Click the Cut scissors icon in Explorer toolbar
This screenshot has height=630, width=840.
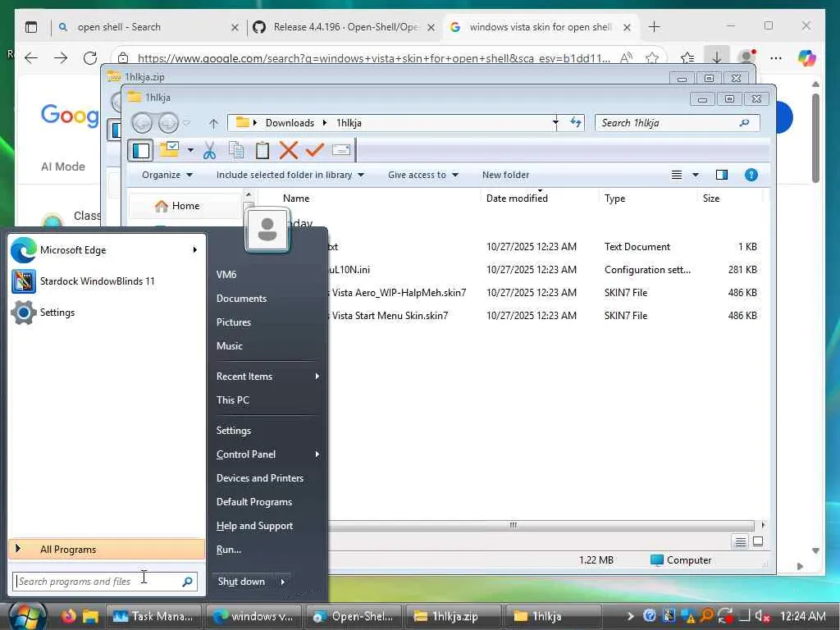209,151
